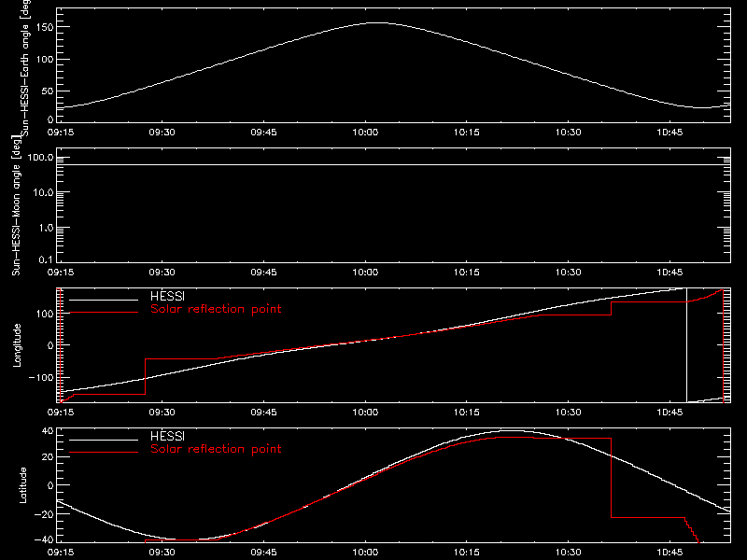Click 100 tick on Longitude plot

[45, 314]
